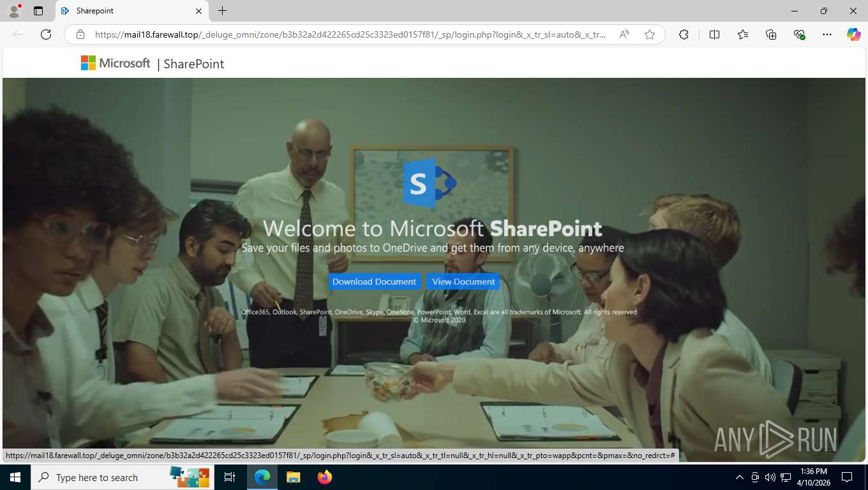
Task: Show hidden system tray icons
Action: 740,477
